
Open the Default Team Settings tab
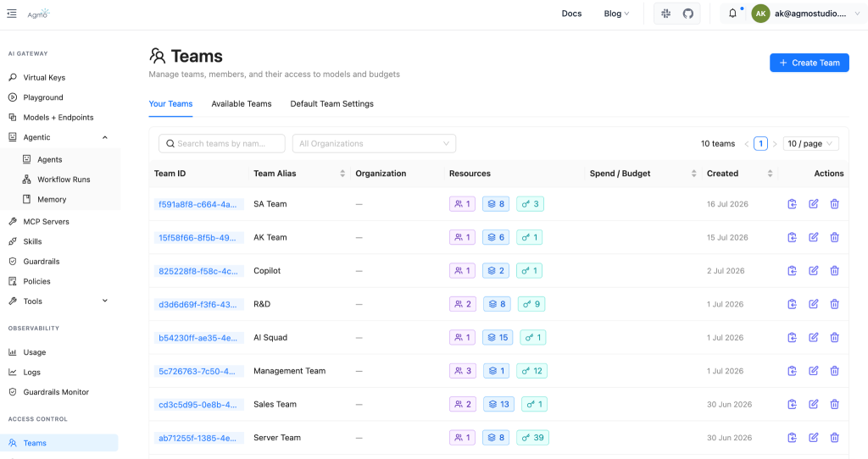(331, 104)
